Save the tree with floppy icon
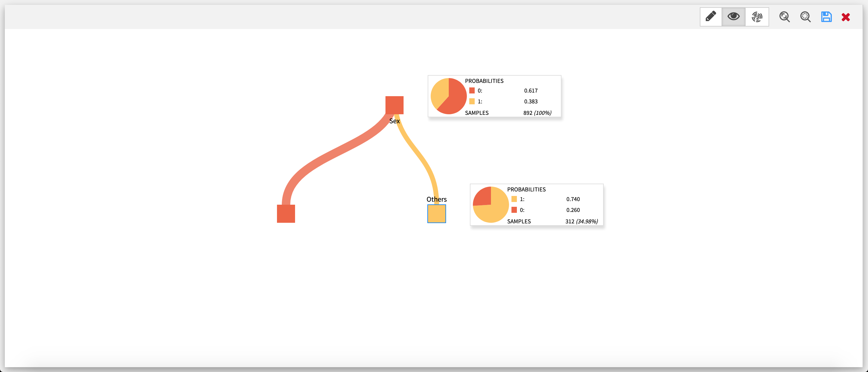 (826, 17)
